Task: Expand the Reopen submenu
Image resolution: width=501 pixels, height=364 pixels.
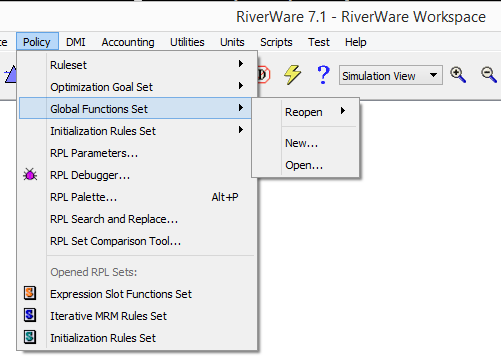Action: (305, 112)
